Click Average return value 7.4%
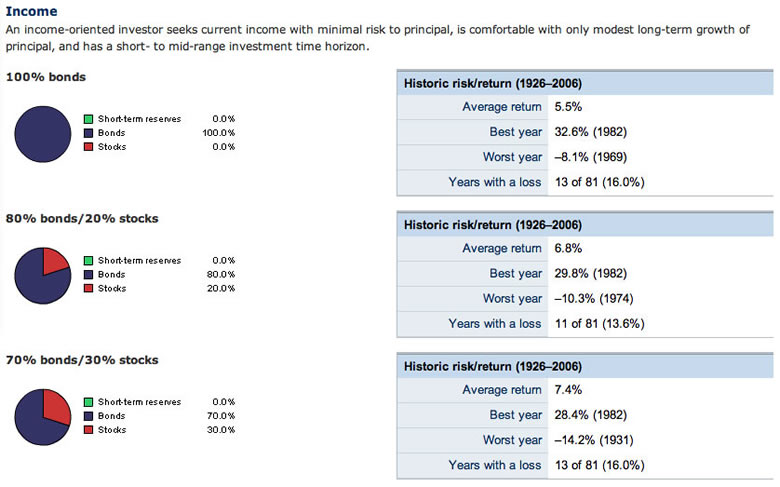Screen dimensions: 780x487 click(567, 390)
